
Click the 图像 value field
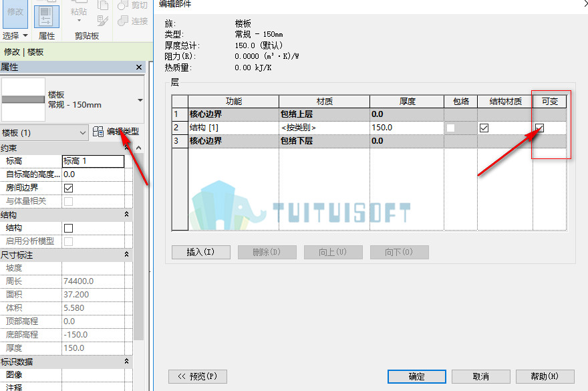[93, 375]
